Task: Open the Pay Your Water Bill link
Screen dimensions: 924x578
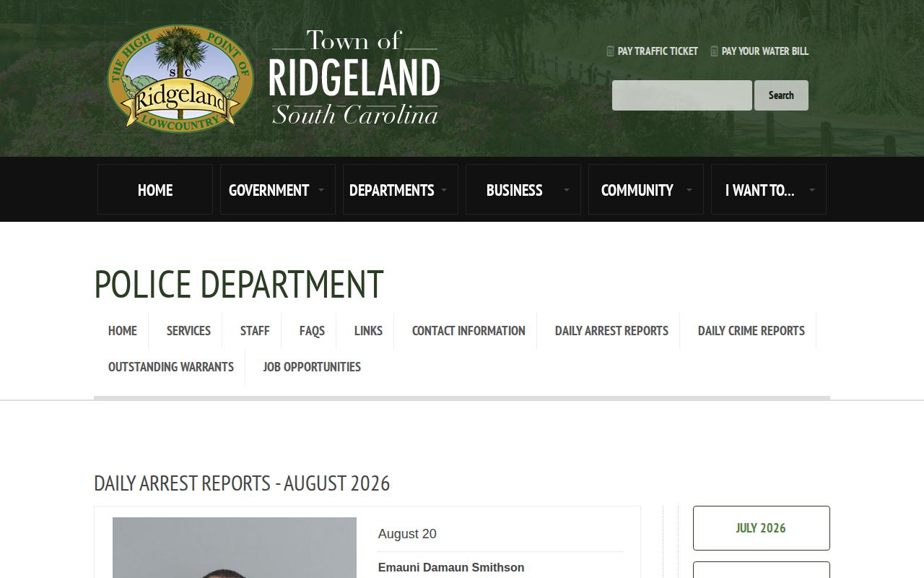Action: pyautogui.click(x=765, y=51)
